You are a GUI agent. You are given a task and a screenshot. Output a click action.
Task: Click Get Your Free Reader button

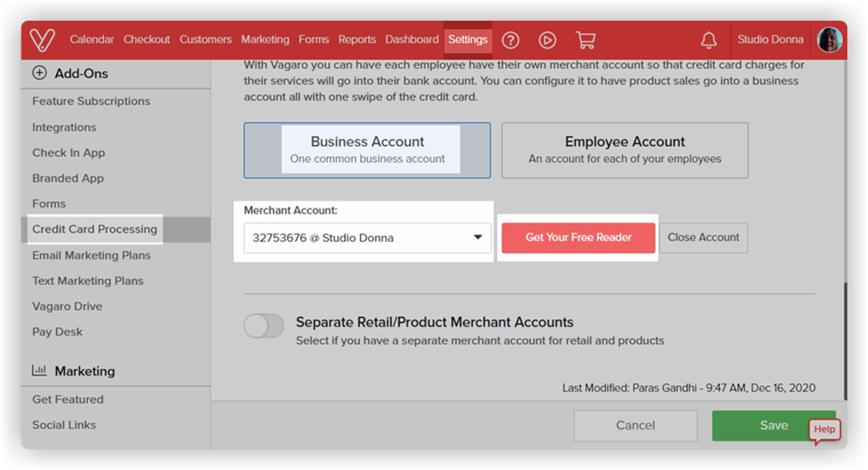coord(578,238)
